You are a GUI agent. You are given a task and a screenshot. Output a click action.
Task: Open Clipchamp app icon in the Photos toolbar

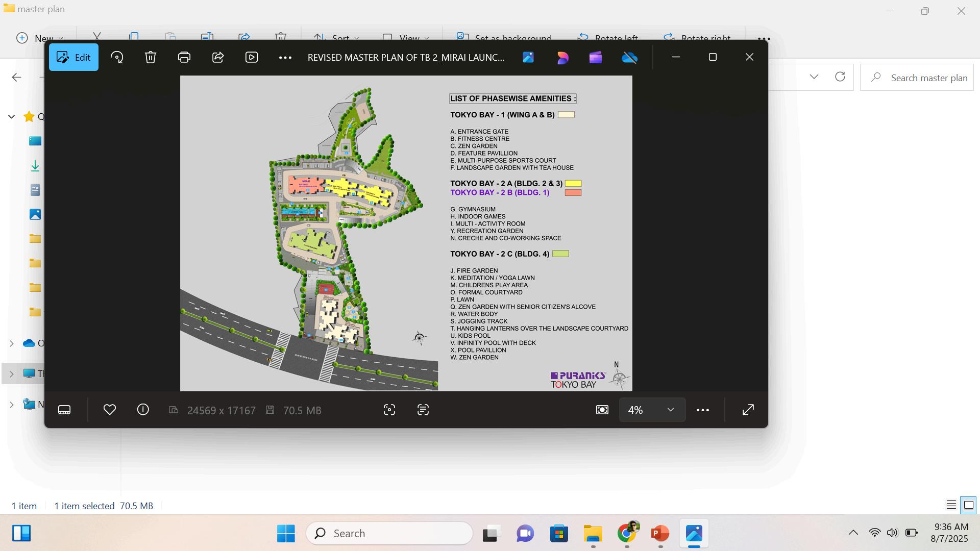[x=596, y=57]
